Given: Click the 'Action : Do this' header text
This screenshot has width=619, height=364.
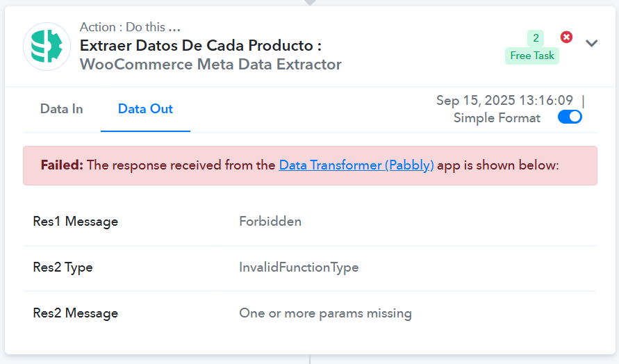Looking at the screenshot, I should coord(130,27).
